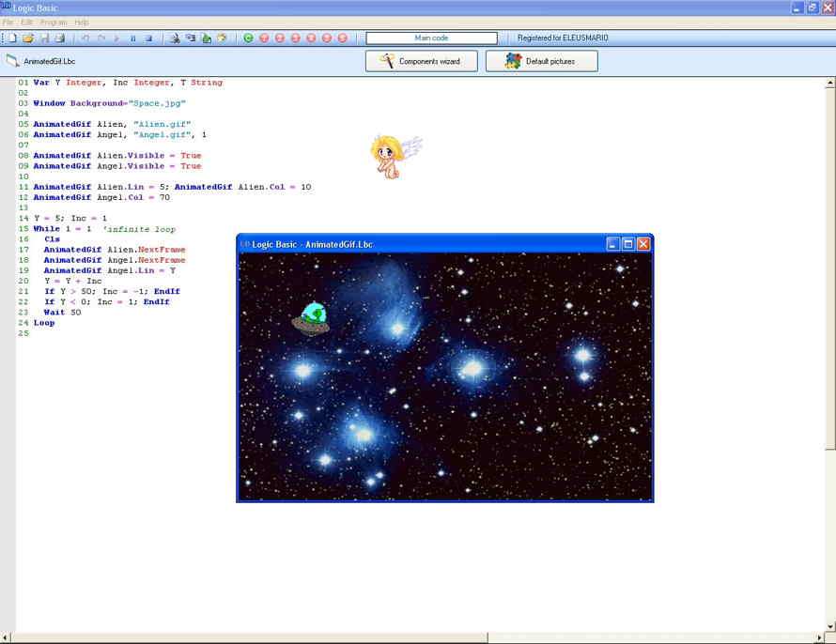Click the Loop keyword on line 24
The width and height of the screenshot is (836, 644).
pyautogui.click(x=44, y=323)
